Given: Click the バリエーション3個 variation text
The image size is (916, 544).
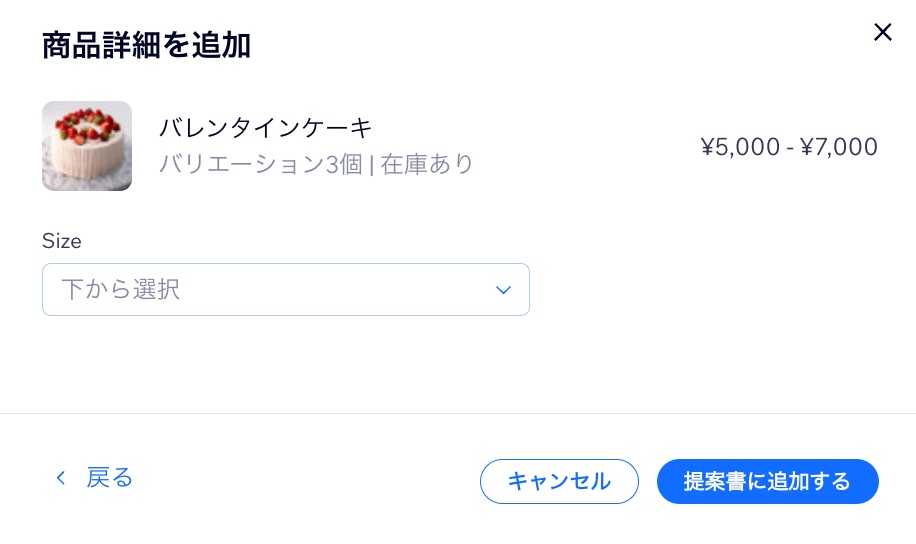Looking at the screenshot, I should [x=260, y=164].
